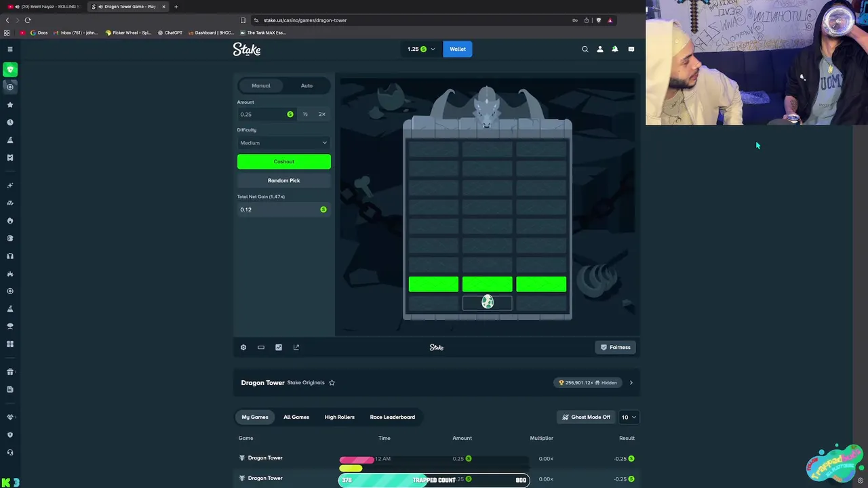Open the Gmail Inbox bookmark
This screenshot has width=868, height=488.
click(x=76, y=33)
